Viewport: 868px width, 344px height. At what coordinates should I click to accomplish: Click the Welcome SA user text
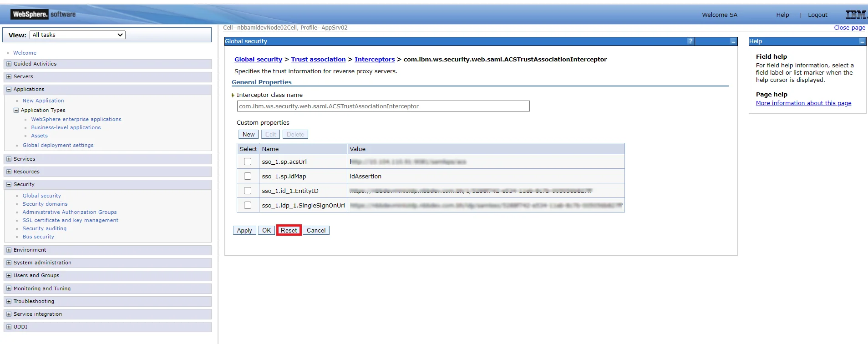[x=720, y=15]
